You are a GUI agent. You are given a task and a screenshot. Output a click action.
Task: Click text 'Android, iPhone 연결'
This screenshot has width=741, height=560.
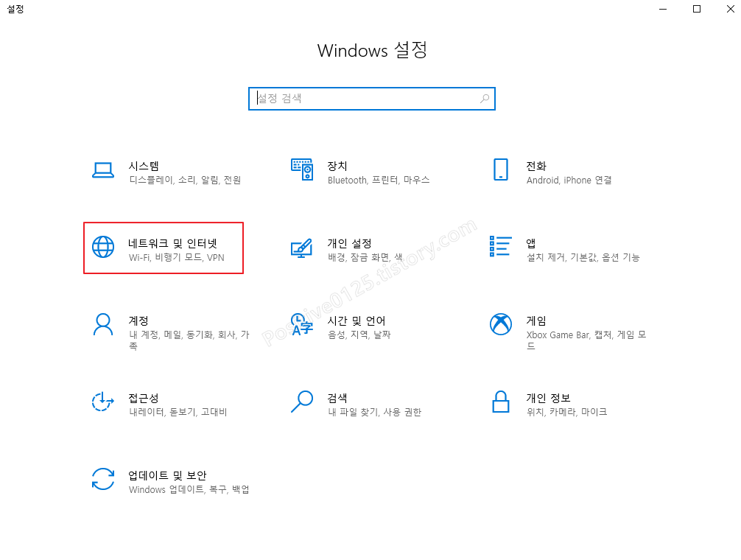569,180
